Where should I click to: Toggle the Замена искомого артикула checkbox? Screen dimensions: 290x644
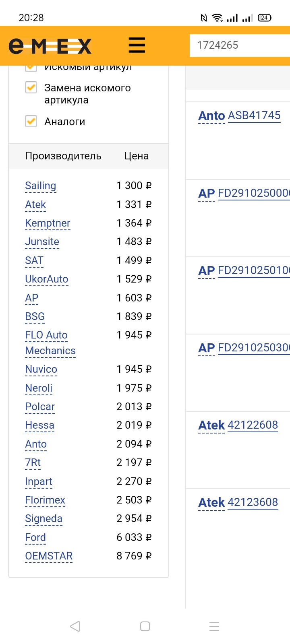coord(31,88)
